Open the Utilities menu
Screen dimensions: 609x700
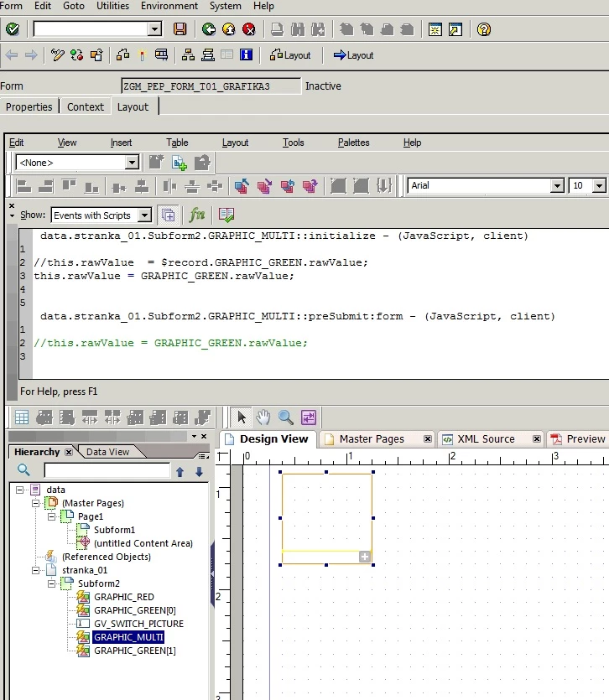(112, 6)
